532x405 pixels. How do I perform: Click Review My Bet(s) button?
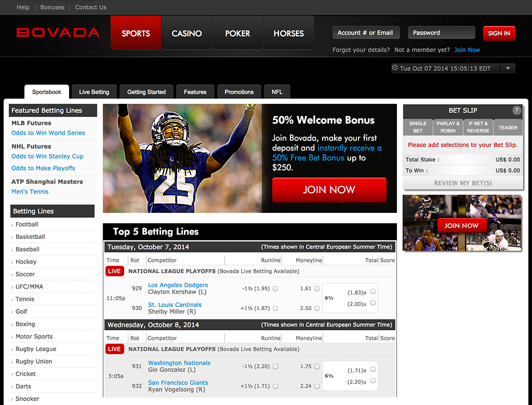[463, 183]
